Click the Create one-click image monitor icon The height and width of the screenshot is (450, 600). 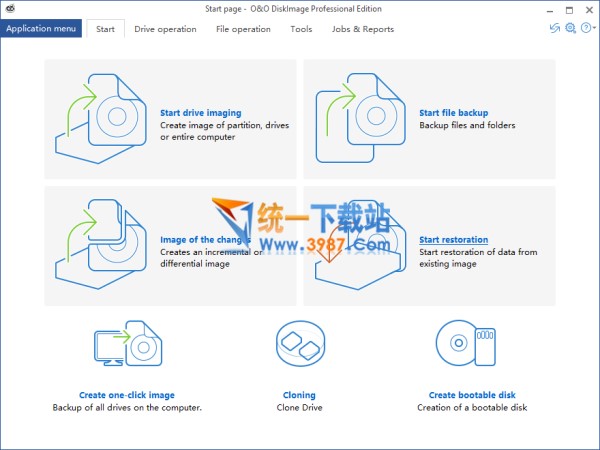128,343
